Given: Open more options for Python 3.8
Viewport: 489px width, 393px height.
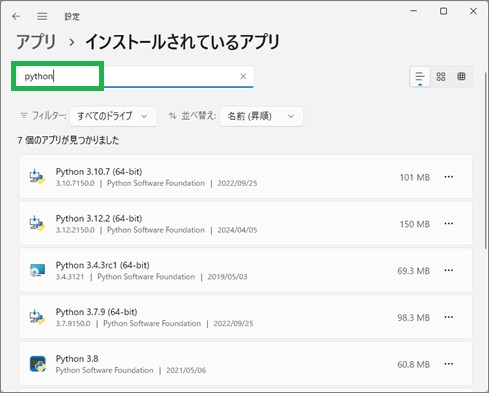Looking at the screenshot, I should (x=449, y=364).
